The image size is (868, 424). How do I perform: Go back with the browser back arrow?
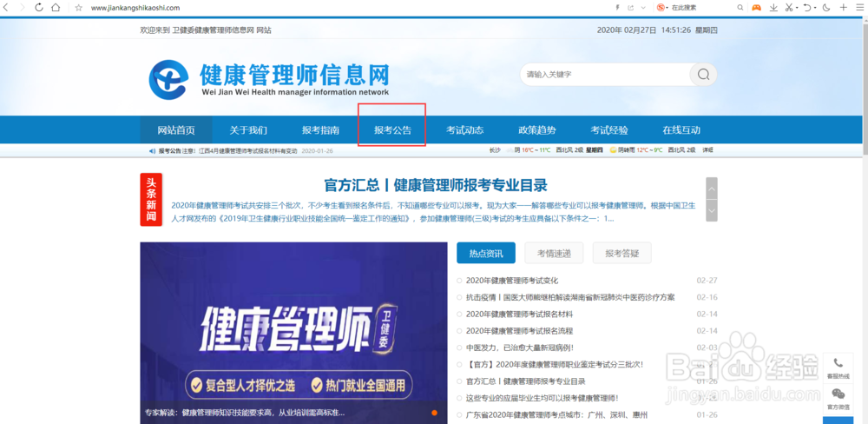[x=6, y=8]
